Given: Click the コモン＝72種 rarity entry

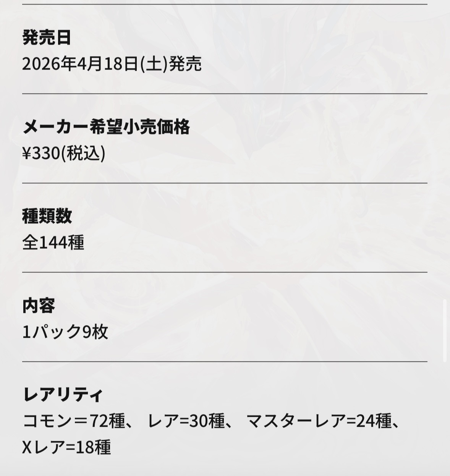Looking at the screenshot, I should 74,421.
